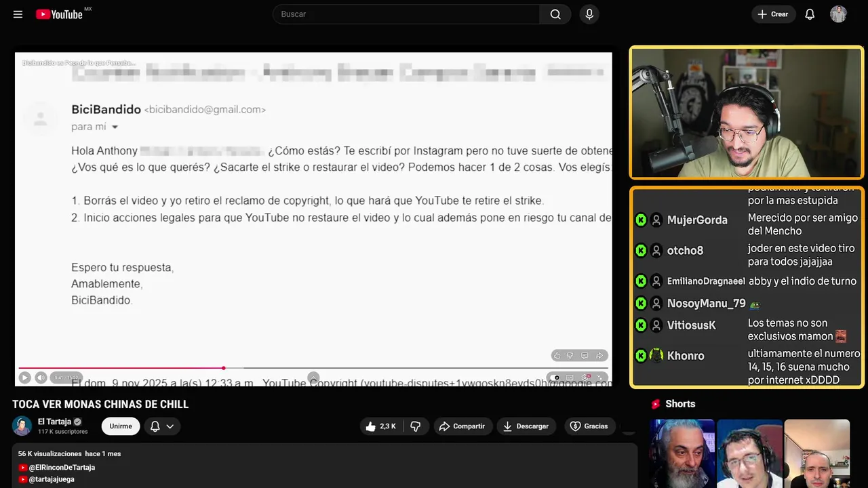Toggle subtitles with the captions icon
The height and width of the screenshot is (488, 868).
[x=570, y=378]
